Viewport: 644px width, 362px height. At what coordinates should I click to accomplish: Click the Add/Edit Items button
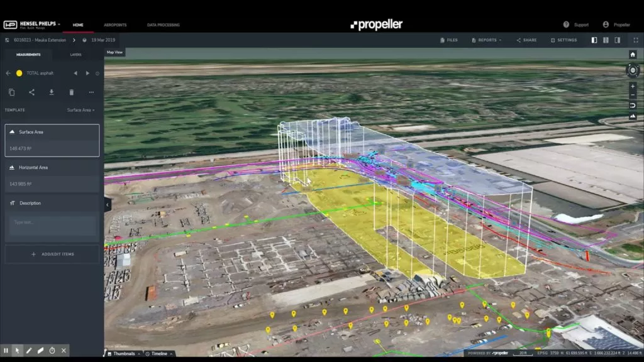(x=52, y=253)
